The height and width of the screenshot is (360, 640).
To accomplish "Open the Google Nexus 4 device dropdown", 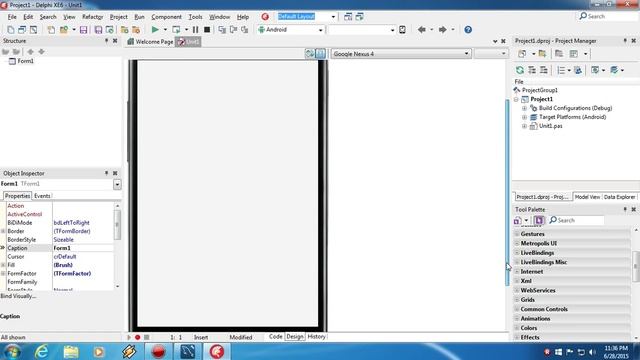I will (x=466, y=54).
